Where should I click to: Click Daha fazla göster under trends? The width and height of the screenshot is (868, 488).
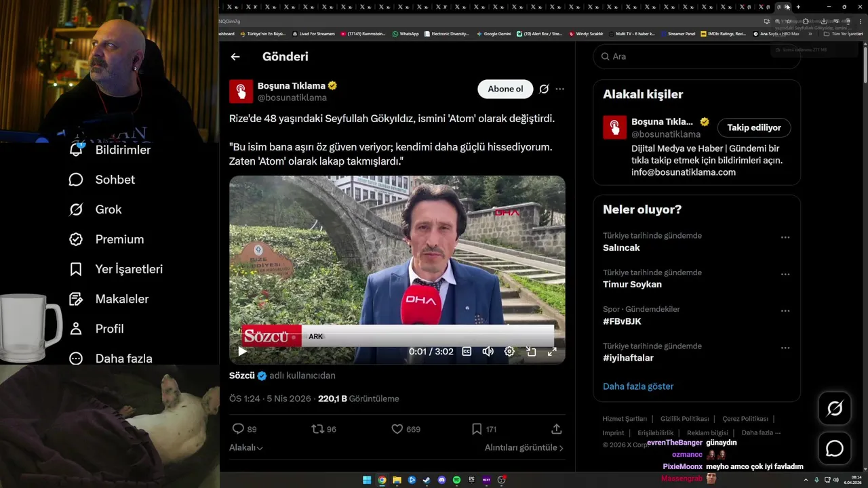tap(638, 386)
